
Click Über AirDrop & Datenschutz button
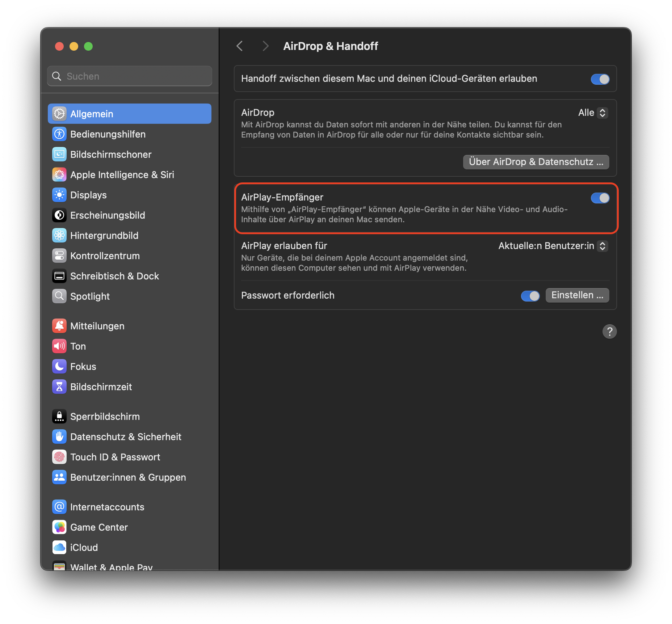tap(536, 162)
